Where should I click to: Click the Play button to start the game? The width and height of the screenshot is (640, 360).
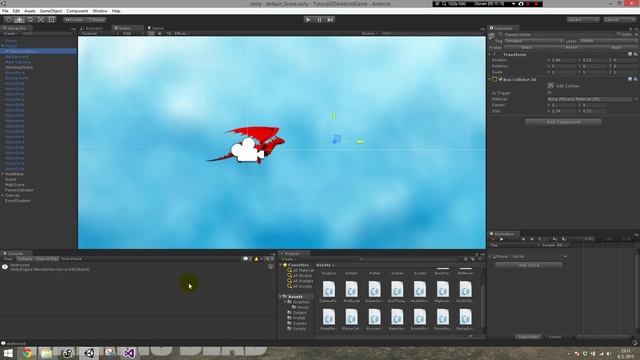click(308, 20)
